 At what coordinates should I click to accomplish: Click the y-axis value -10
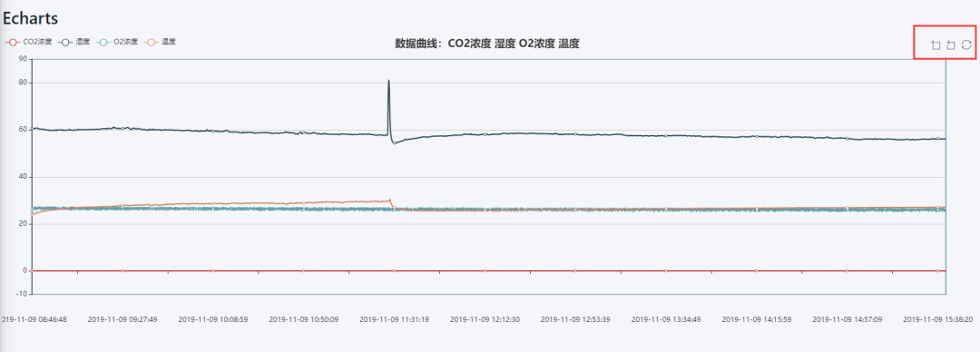pyautogui.click(x=21, y=294)
